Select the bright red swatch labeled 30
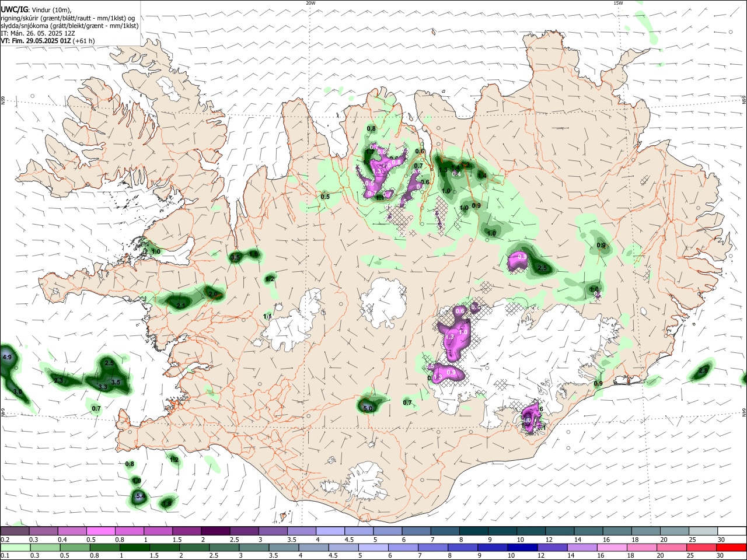The height and width of the screenshot is (560, 747). click(x=732, y=547)
